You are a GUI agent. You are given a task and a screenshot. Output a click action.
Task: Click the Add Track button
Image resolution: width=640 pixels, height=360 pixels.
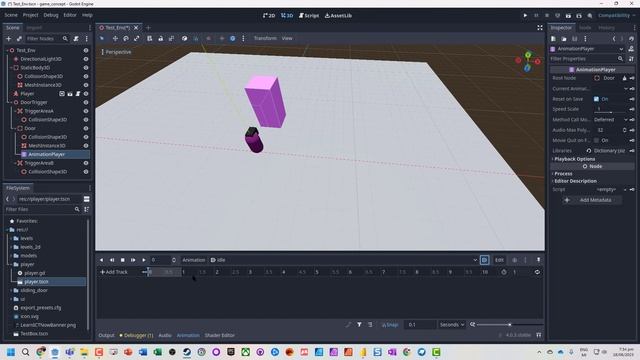(x=114, y=272)
